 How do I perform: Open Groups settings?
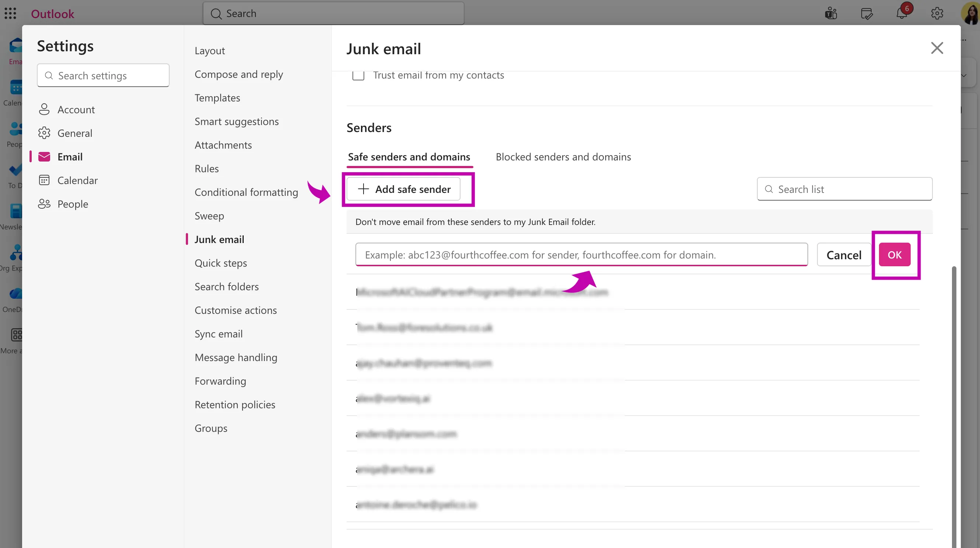click(x=211, y=428)
